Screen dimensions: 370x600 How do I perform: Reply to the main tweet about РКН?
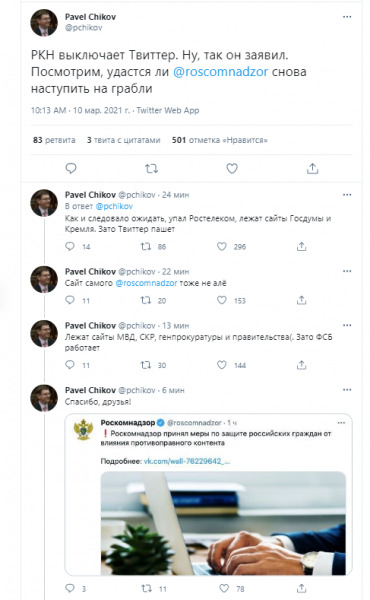coord(71,168)
